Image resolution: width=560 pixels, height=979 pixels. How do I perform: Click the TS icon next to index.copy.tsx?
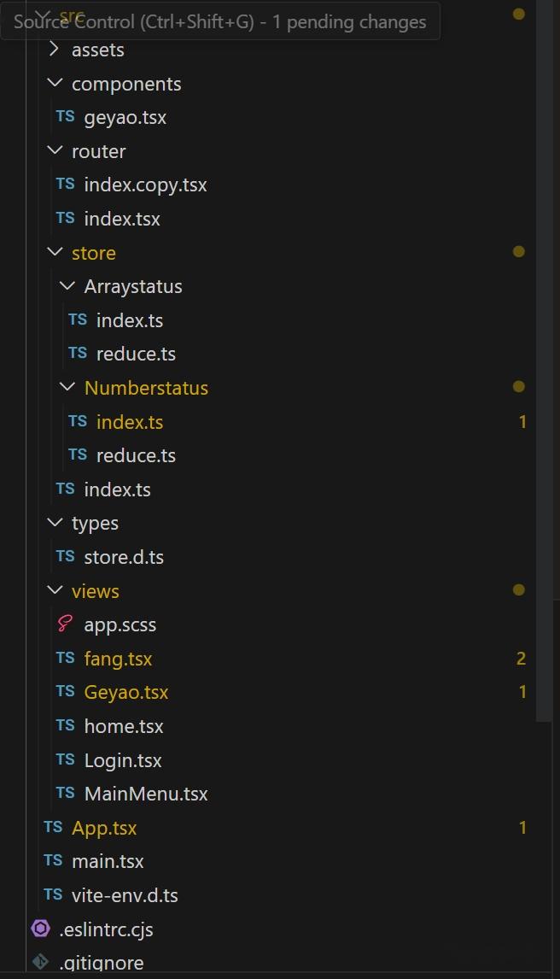tap(65, 184)
